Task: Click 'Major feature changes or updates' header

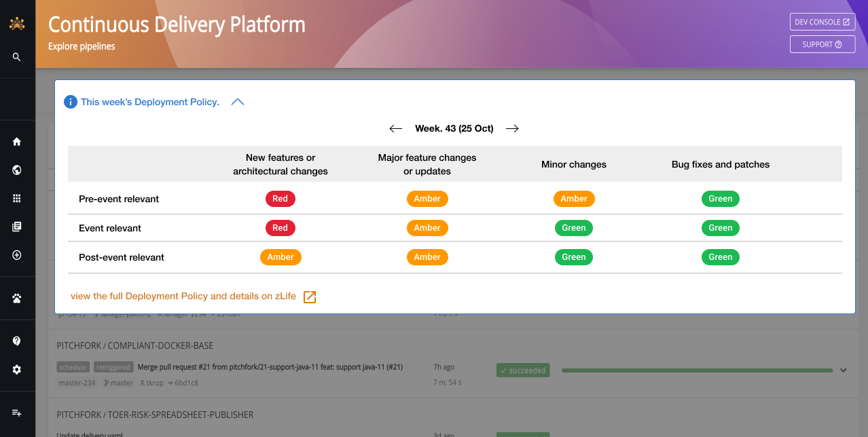Action: click(x=427, y=164)
